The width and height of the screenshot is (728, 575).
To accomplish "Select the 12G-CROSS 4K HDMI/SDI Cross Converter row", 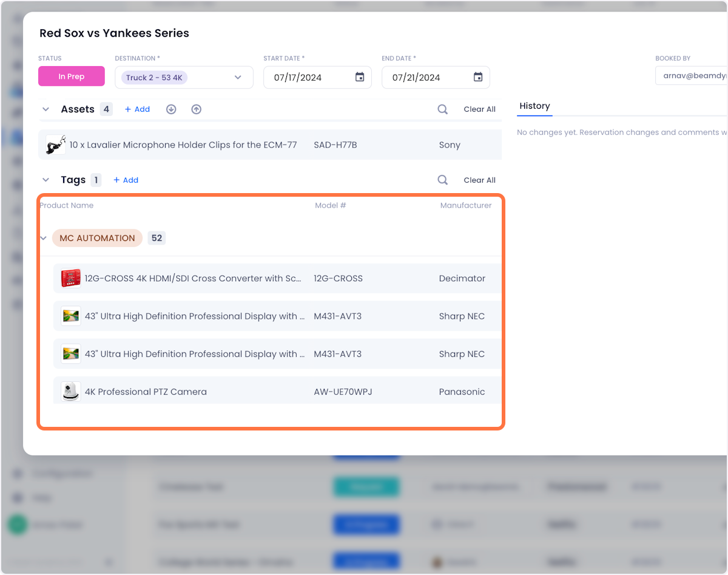I will click(x=277, y=279).
